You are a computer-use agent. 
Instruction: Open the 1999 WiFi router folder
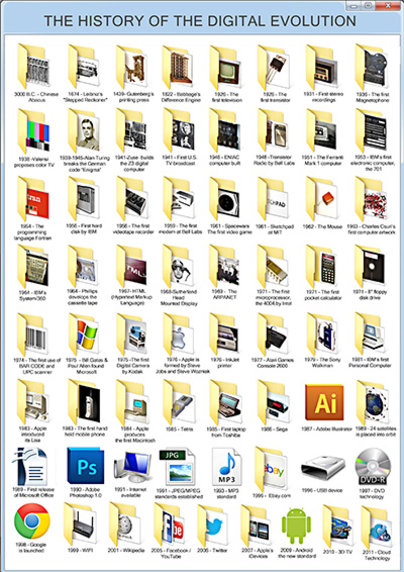pyautogui.click(x=80, y=525)
